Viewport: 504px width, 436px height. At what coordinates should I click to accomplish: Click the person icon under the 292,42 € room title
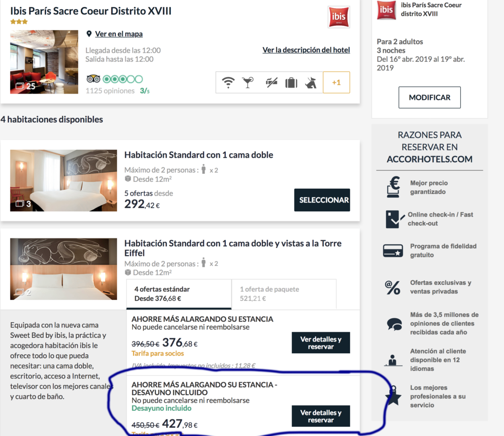coord(203,169)
